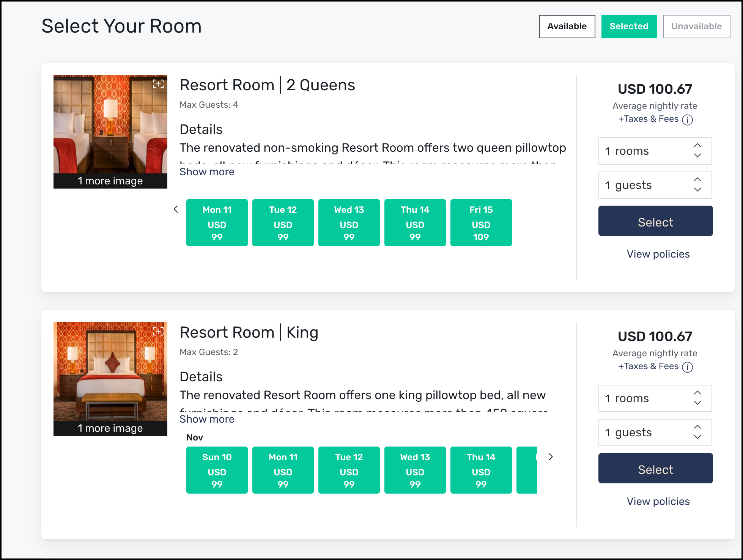This screenshot has height=560, width=743.
Task: Open View policies link for King room
Action: (x=658, y=502)
